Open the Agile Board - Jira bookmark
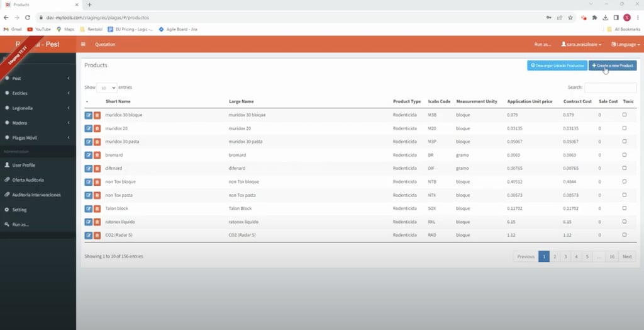Image resolution: width=644 pixels, height=330 pixels. pos(178,29)
